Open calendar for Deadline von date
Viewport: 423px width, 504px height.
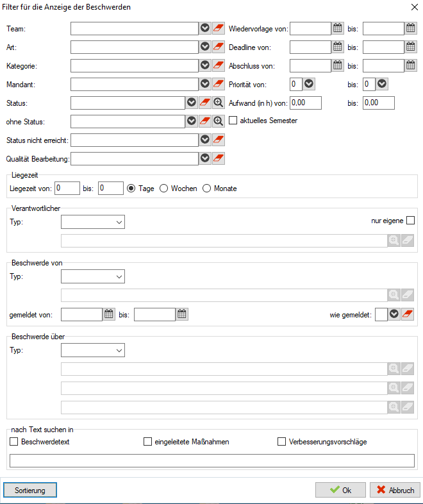pos(338,47)
